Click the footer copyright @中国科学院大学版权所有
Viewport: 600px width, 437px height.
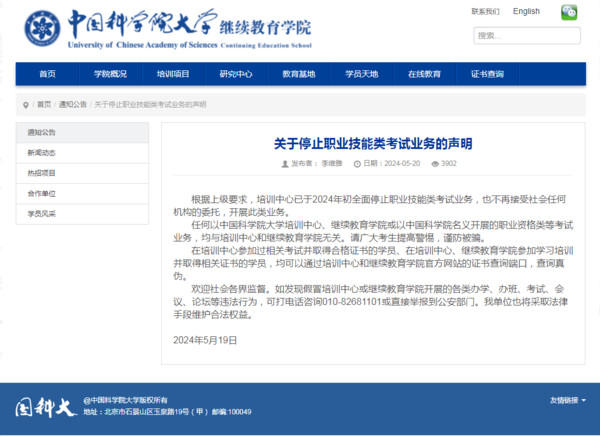click(126, 400)
